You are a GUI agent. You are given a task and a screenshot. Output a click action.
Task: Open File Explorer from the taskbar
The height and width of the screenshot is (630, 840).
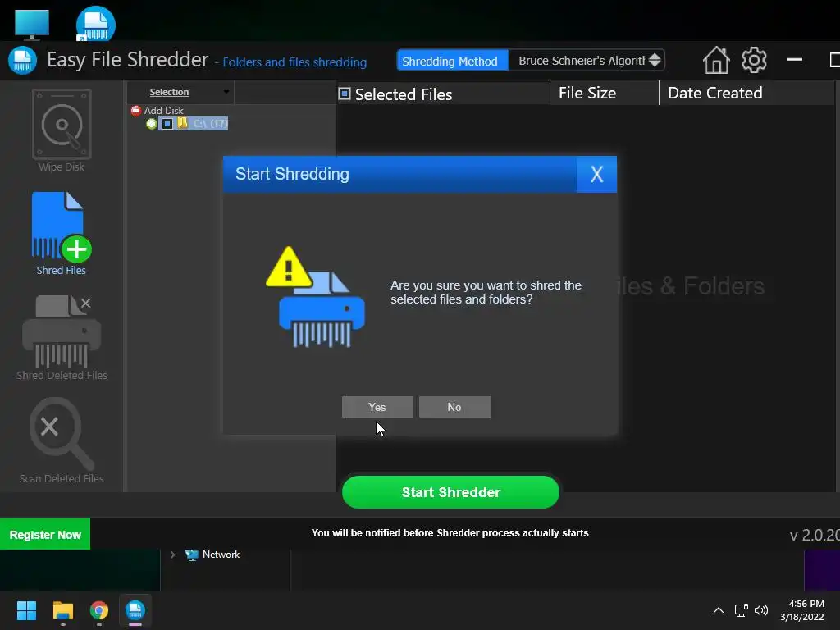[x=62, y=610]
